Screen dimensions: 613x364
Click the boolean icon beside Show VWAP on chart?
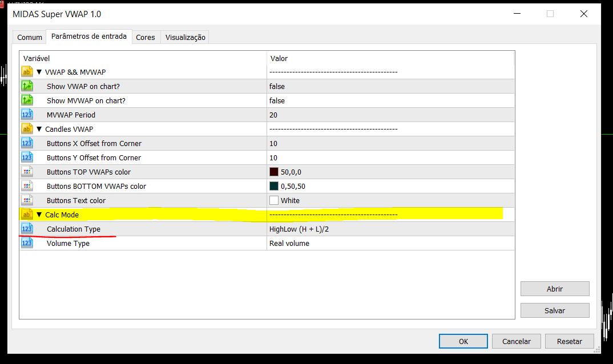tap(27, 86)
